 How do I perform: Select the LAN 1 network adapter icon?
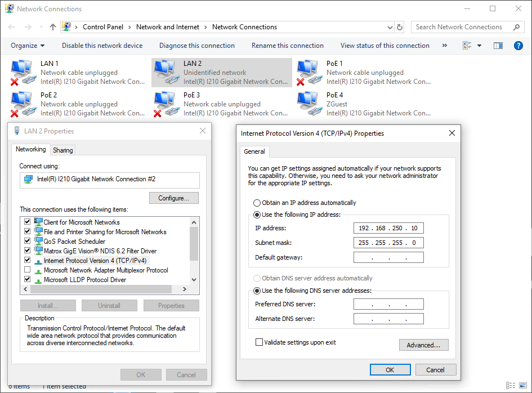(x=23, y=72)
